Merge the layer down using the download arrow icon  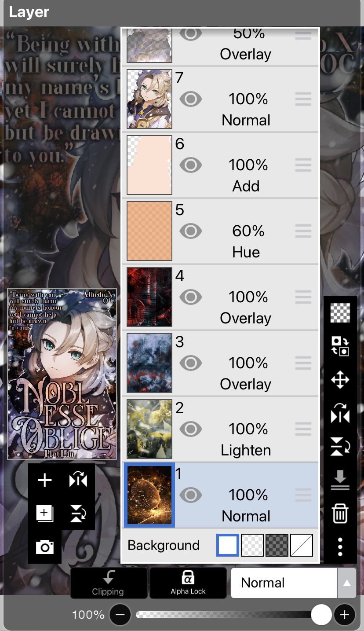click(340, 481)
